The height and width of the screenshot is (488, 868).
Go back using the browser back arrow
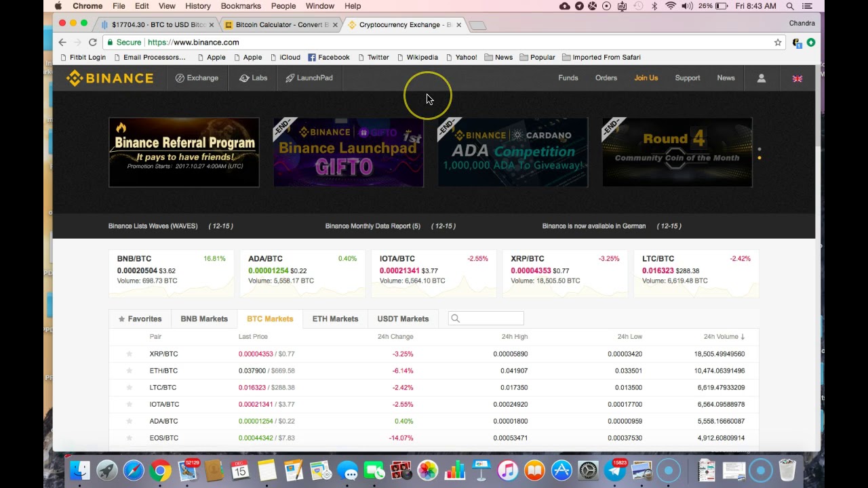coord(62,42)
